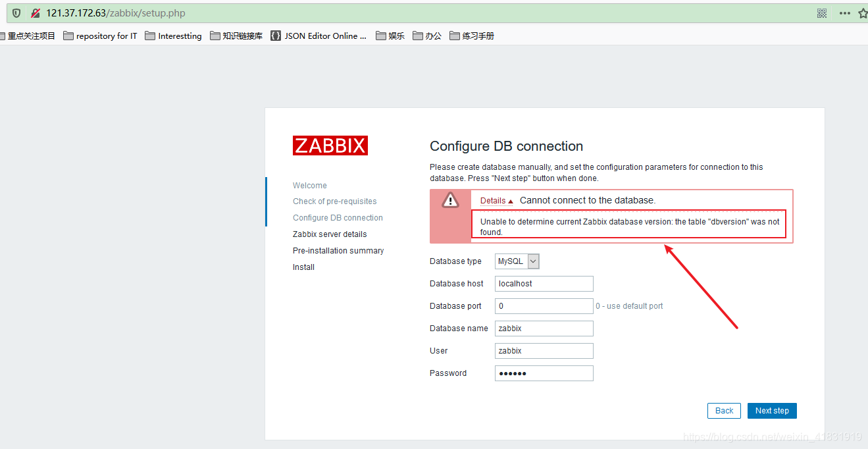Click the dbversion table not found error text
The image size is (868, 449).
tap(630, 226)
